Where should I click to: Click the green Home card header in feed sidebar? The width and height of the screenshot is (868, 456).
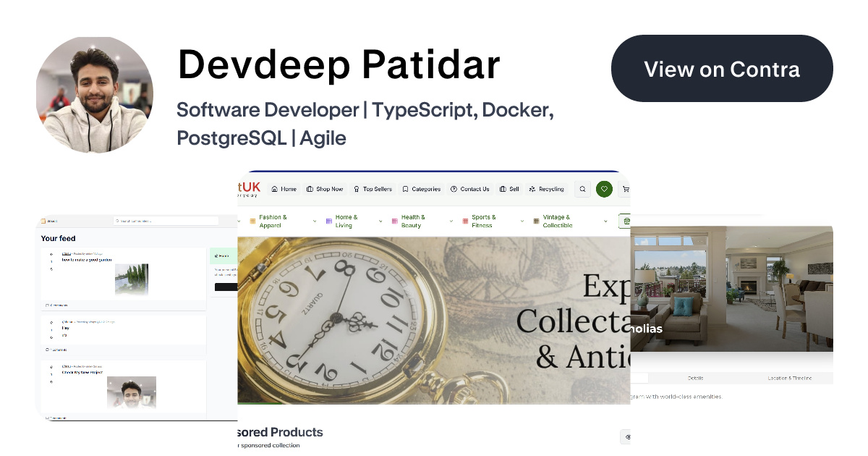[x=224, y=256]
